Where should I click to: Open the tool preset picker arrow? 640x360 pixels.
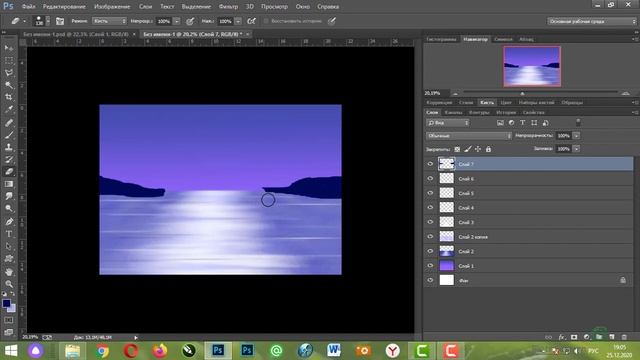coord(24,21)
